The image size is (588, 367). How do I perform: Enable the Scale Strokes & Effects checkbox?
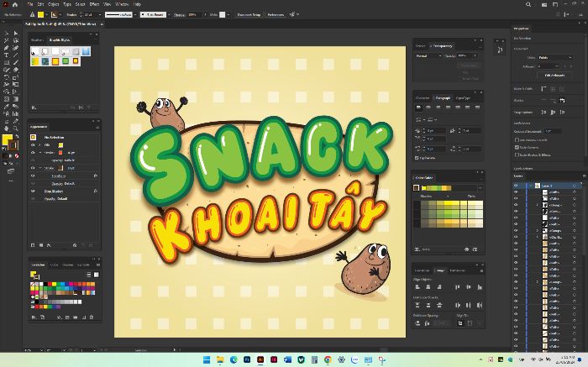click(517, 155)
